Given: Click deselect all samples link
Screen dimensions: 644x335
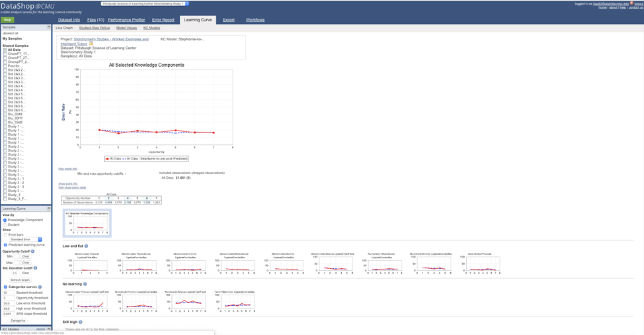Looking at the screenshot, I should tap(11, 33).
